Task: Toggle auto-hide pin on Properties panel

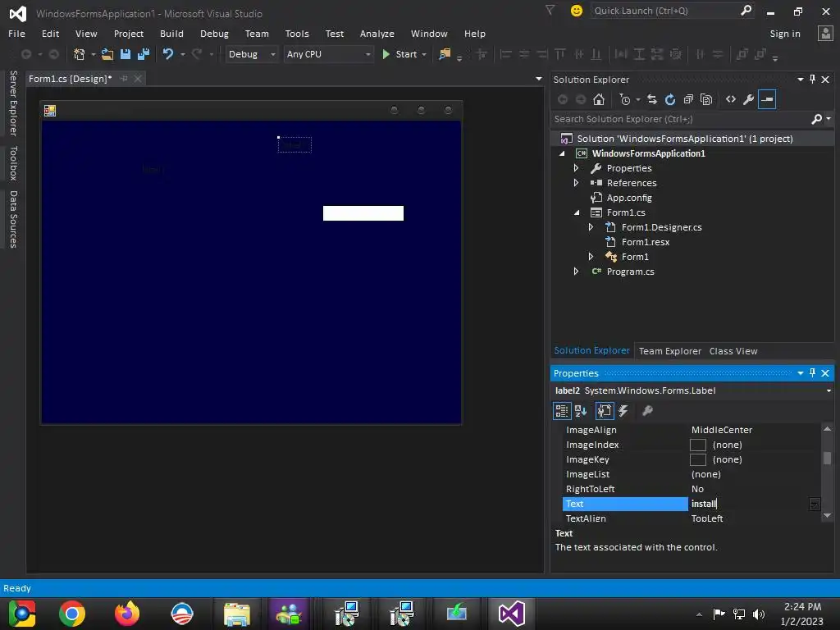Action: (x=813, y=373)
